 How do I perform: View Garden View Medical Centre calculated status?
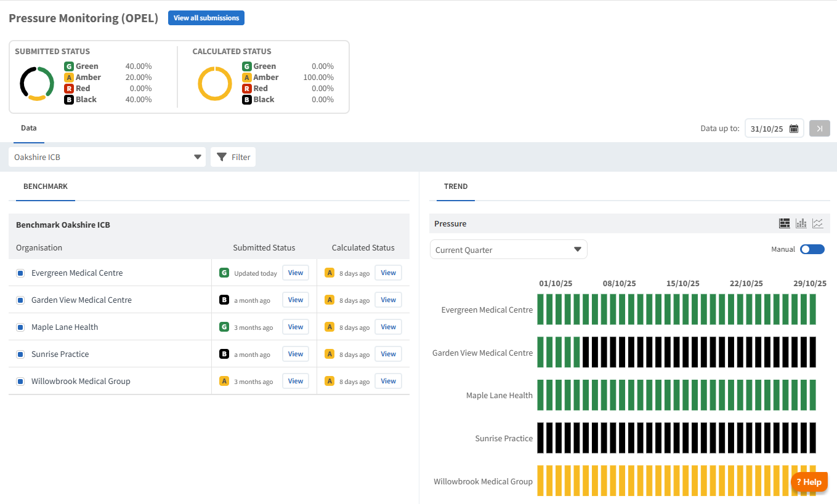click(x=388, y=300)
